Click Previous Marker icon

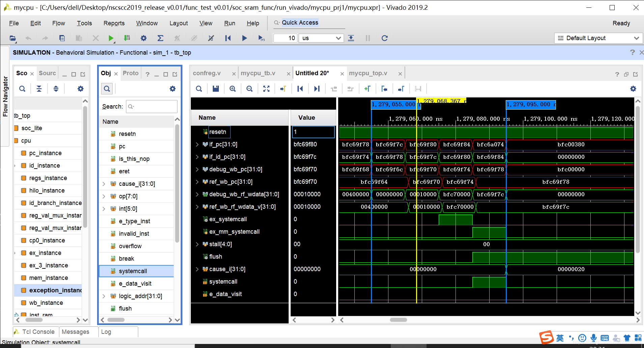pyautogui.click(x=384, y=89)
